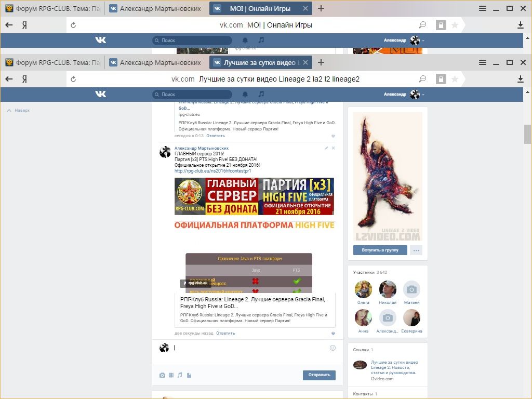Viewport: 532px width, 399px height.
Task: Like the comment posted две секунды назад
Action: [333, 334]
